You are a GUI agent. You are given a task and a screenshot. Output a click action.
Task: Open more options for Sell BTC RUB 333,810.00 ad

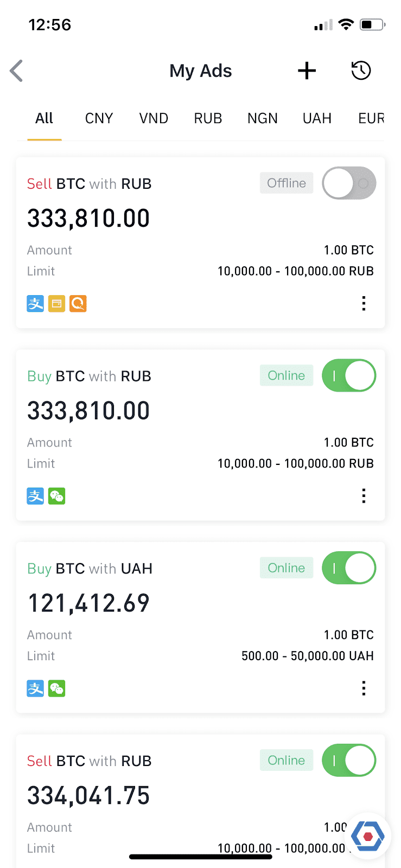[x=364, y=303]
